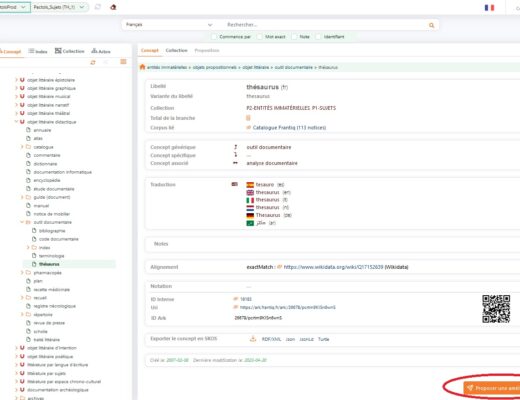This screenshot has height=400, width=520.
Task: Open the Catalogue Frantiq notices link
Action: (x=289, y=128)
